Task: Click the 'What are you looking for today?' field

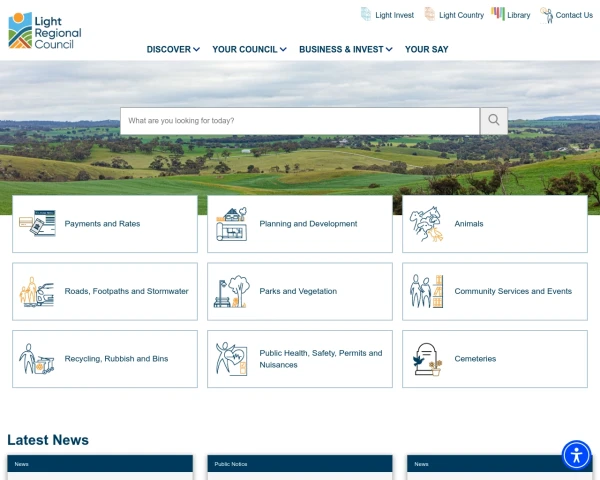Action: 300,121
